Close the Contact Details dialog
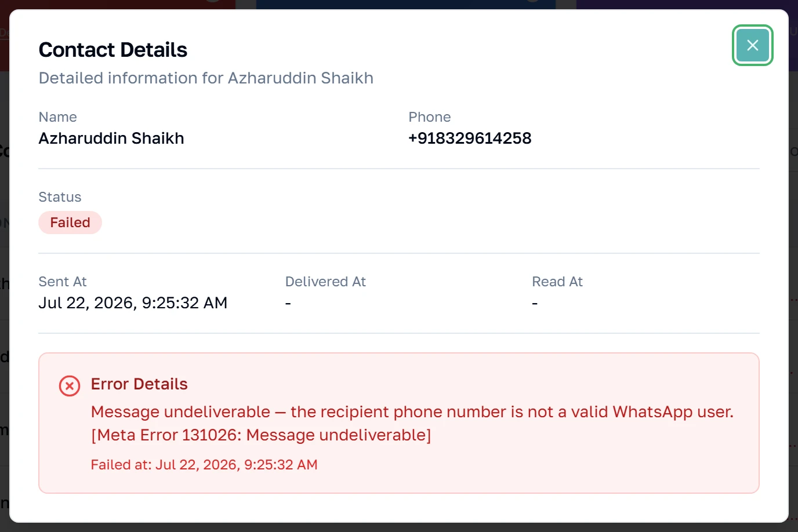 (752, 45)
